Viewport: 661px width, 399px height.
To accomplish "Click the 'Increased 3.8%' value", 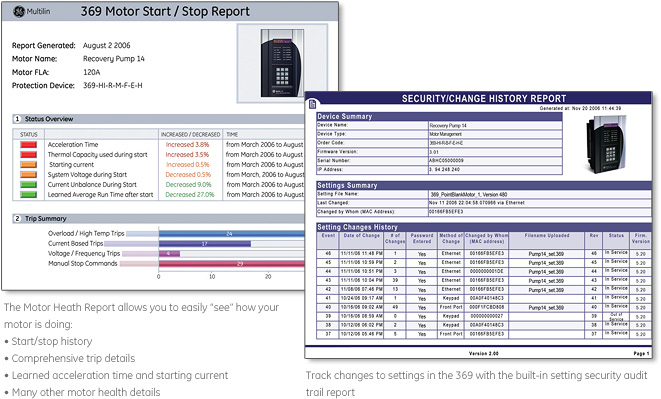I will [x=187, y=145].
